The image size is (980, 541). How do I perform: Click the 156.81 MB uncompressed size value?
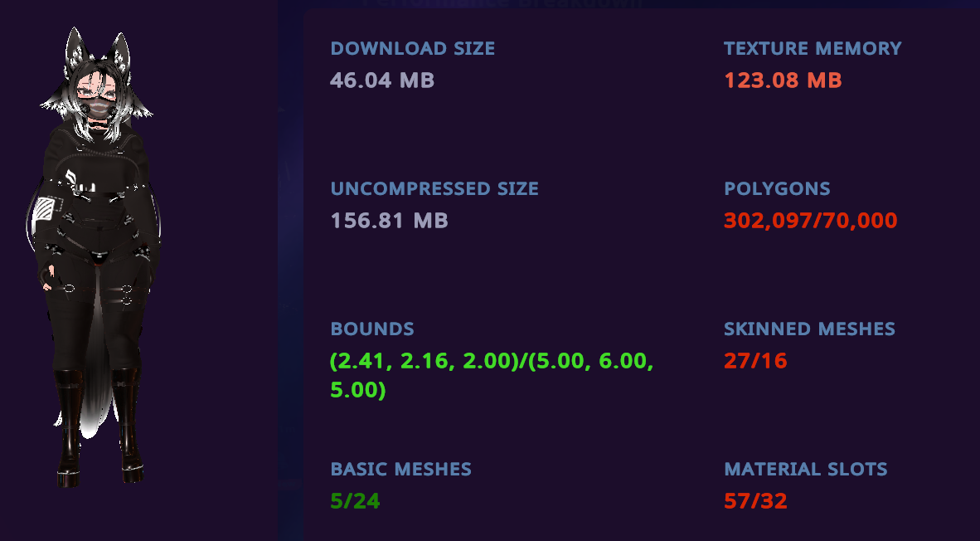[389, 220]
